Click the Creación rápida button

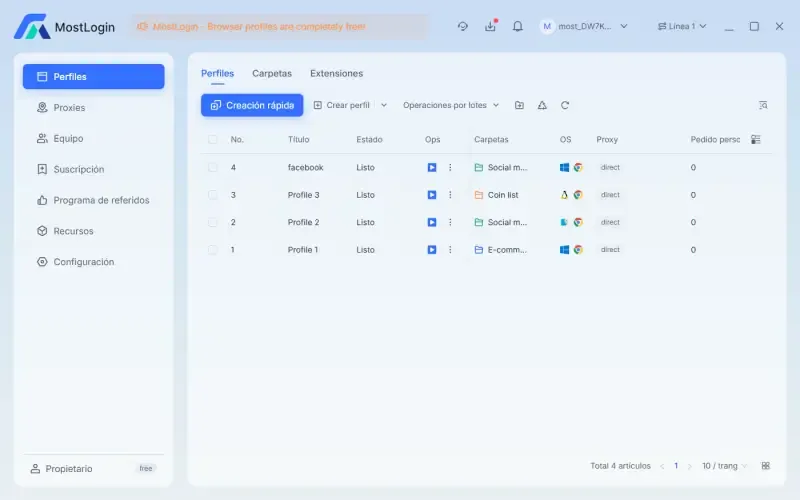(x=252, y=105)
